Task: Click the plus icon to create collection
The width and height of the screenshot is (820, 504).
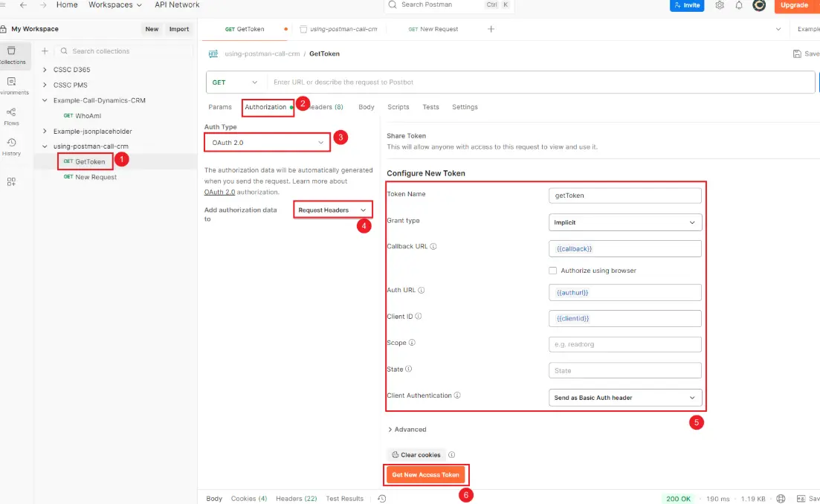Action: (x=45, y=51)
